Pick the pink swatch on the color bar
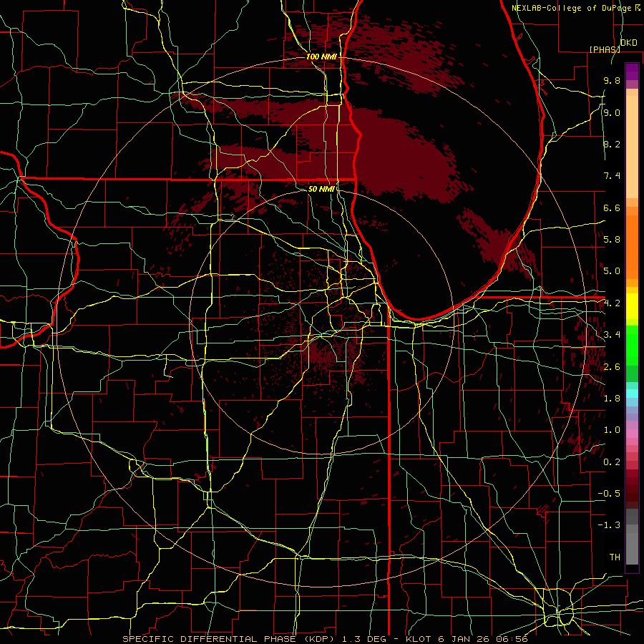 (632, 434)
